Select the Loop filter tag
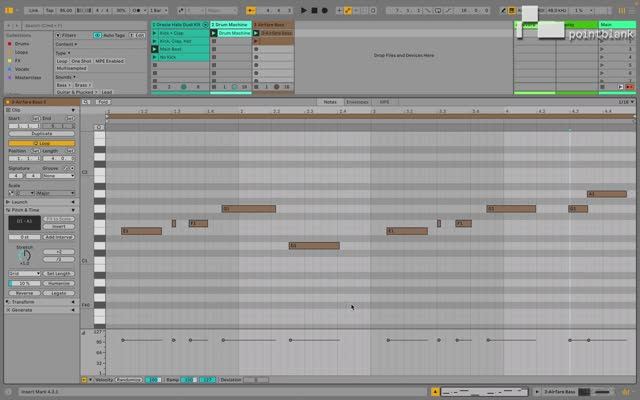Image resolution: width=640 pixels, height=400 pixels. (x=62, y=61)
